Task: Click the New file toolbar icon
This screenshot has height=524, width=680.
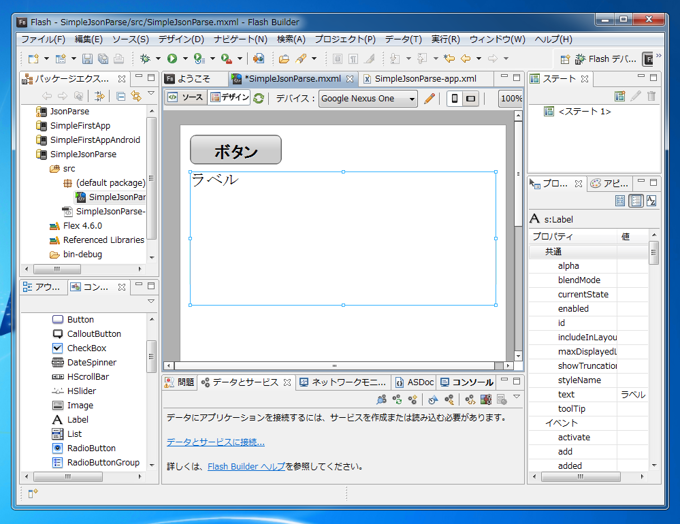Action: coord(33,59)
